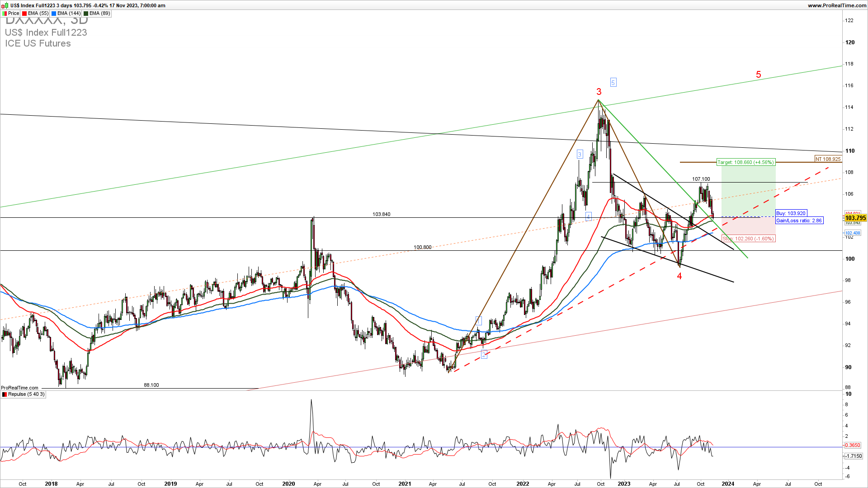Click the 2023 year label on time axis
Viewport: 868px width, 488px height.
624,484
